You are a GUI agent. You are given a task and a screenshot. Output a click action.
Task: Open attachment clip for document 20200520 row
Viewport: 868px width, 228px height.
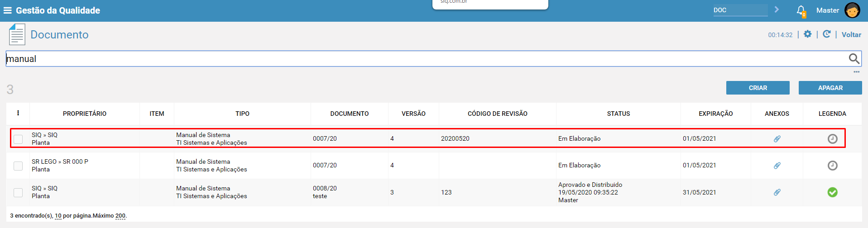pos(777,139)
